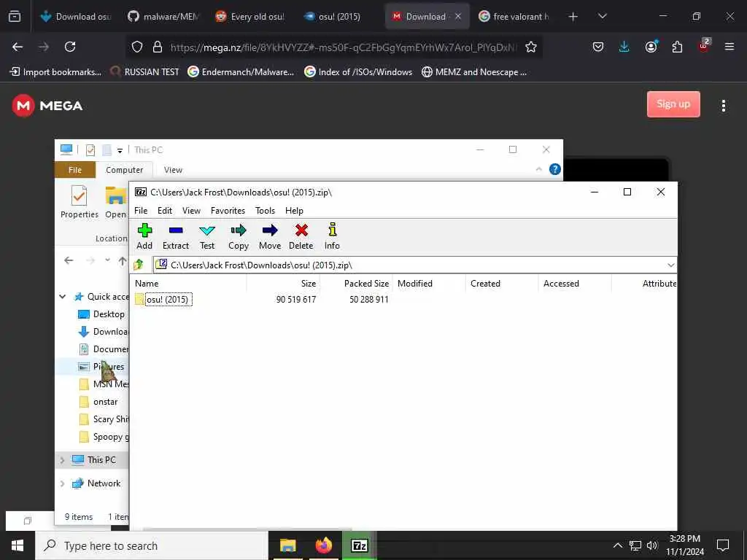Click Sign up on MEGA page
The height and width of the screenshot is (560, 747).
pos(673,104)
